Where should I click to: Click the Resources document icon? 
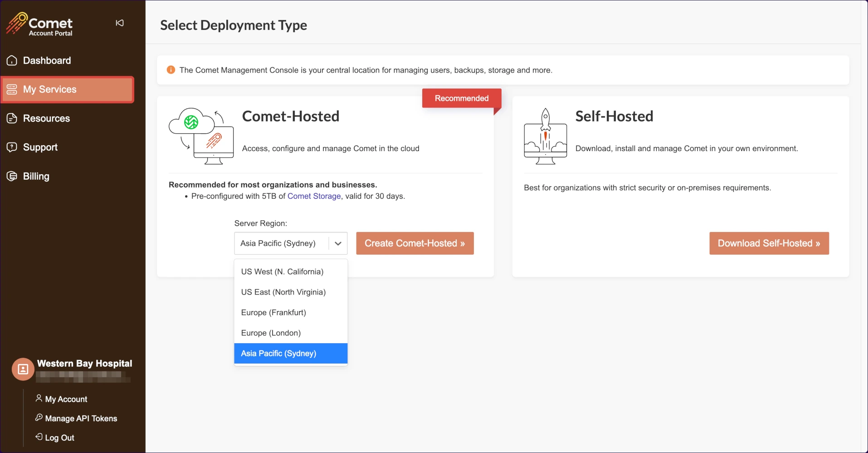(x=12, y=118)
